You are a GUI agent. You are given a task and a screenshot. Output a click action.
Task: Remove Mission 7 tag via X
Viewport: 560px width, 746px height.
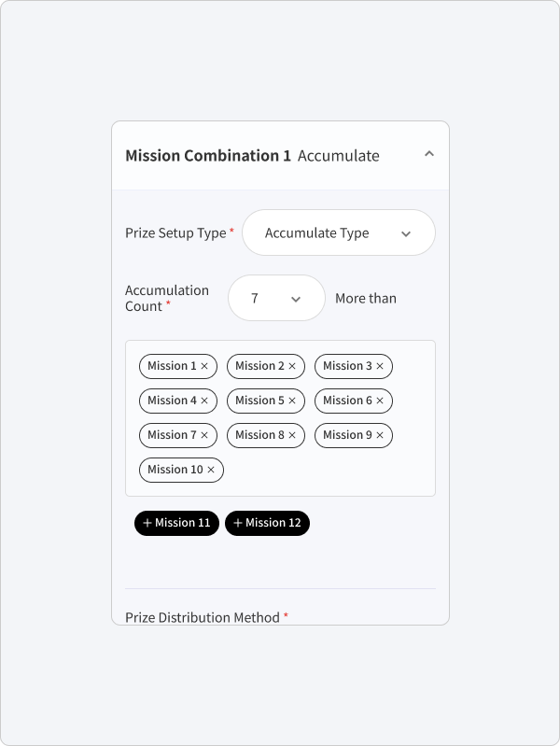(x=204, y=435)
